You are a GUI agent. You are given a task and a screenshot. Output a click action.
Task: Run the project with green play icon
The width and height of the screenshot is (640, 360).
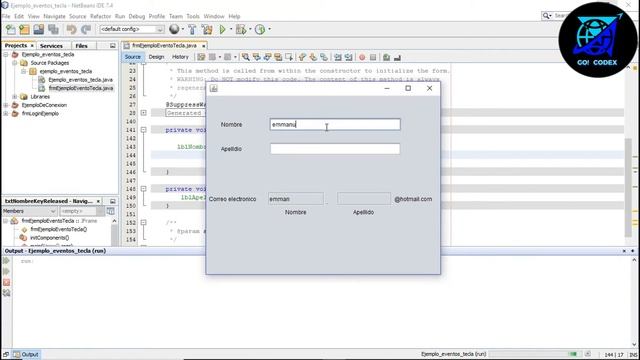click(x=222, y=29)
